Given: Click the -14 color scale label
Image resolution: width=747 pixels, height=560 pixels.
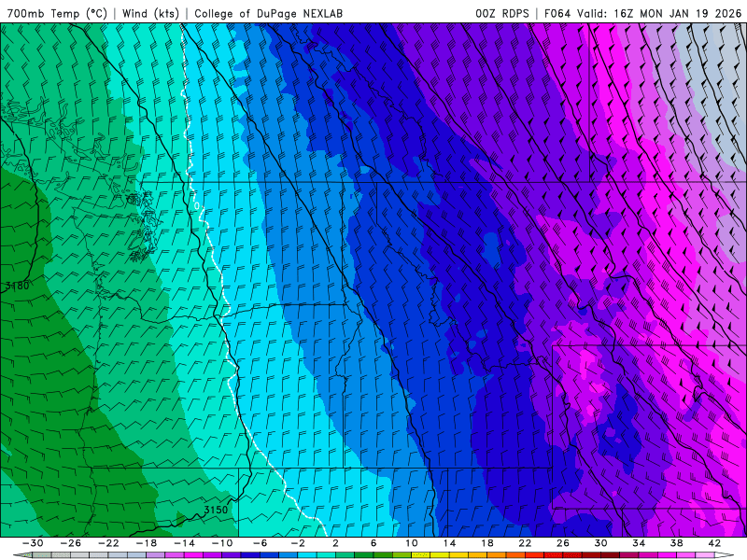Looking at the screenshot, I should pyautogui.click(x=184, y=543).
